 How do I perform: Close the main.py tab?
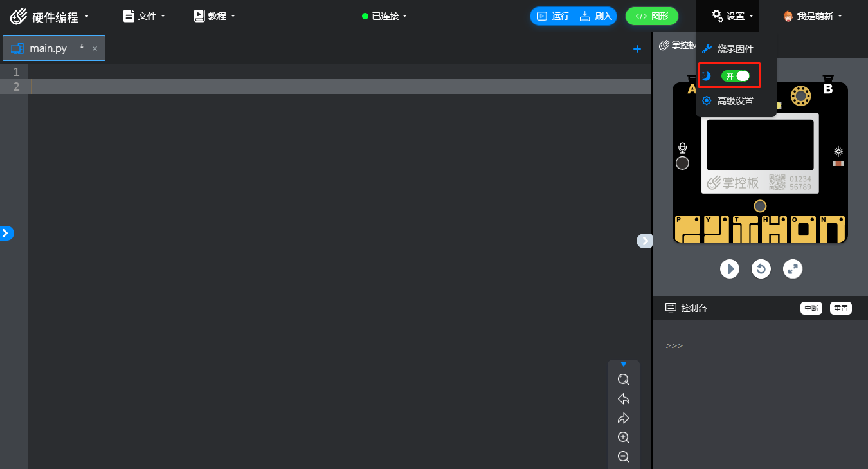95,48
